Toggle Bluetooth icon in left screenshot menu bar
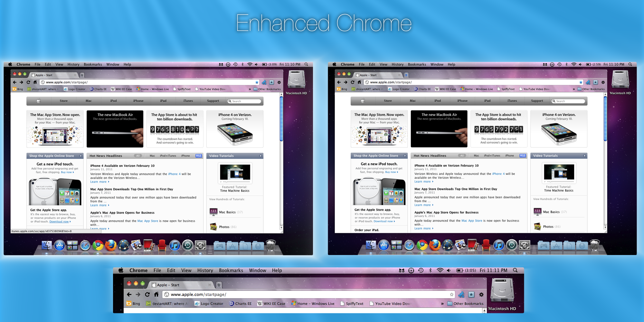Image resolution: width=644 pixels, height=322 pixels. point(242,64)
